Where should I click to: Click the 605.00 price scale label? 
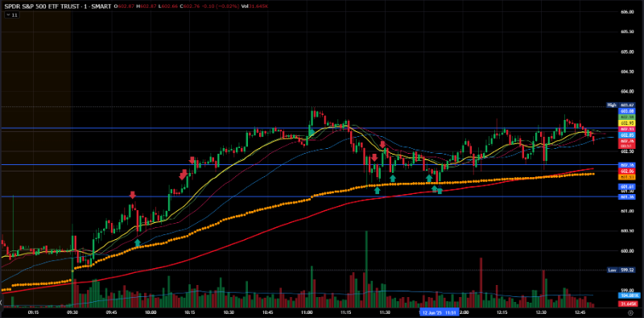pyautogui.click(x=627, y=52)
